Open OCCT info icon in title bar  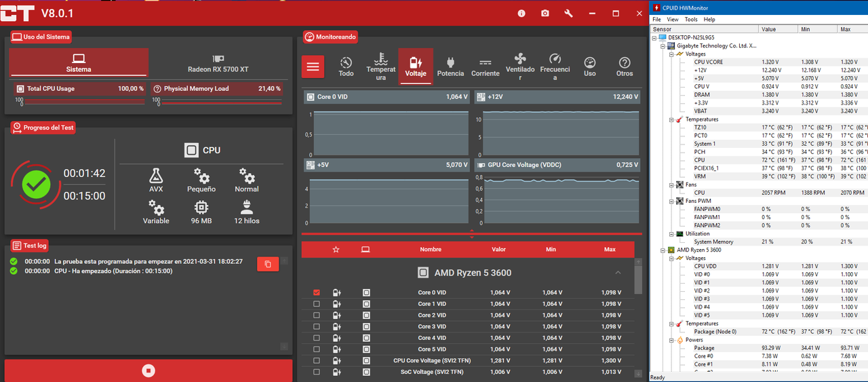(x=521, y=14)
